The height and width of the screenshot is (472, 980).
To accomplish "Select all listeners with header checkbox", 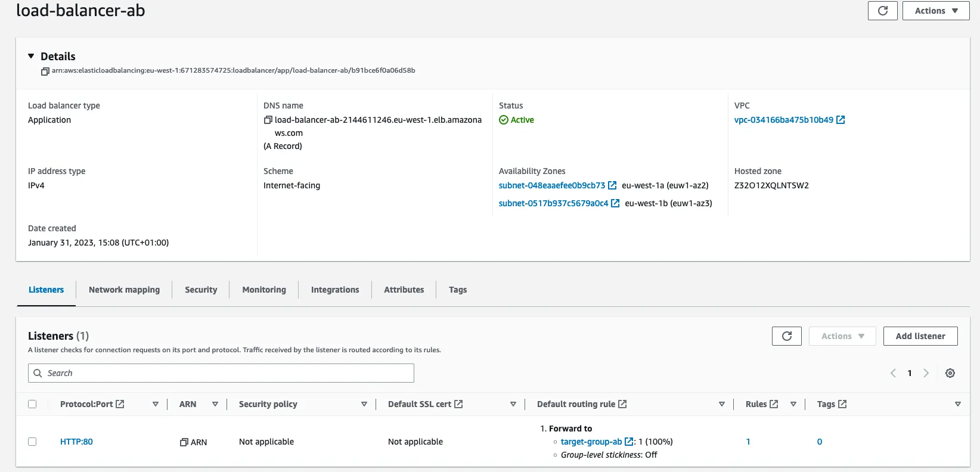I will point(32,404).
